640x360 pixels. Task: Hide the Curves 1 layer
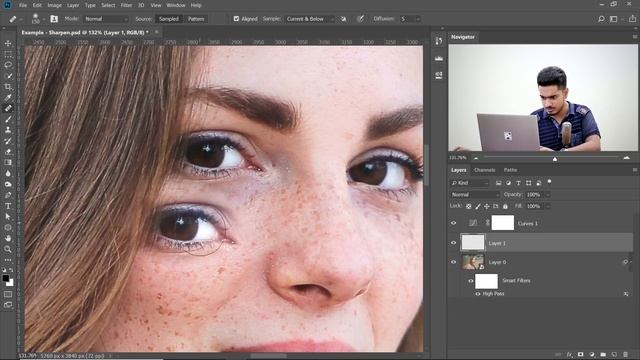point(453,223)
